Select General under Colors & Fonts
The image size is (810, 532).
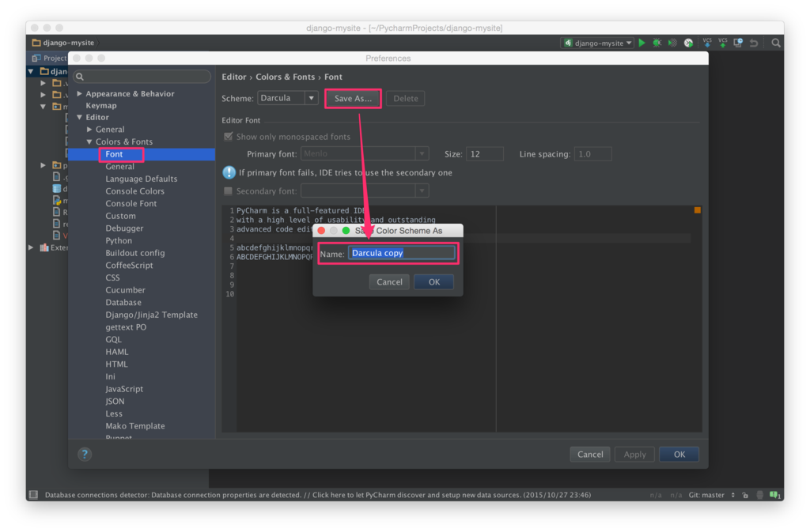[120, 166]
